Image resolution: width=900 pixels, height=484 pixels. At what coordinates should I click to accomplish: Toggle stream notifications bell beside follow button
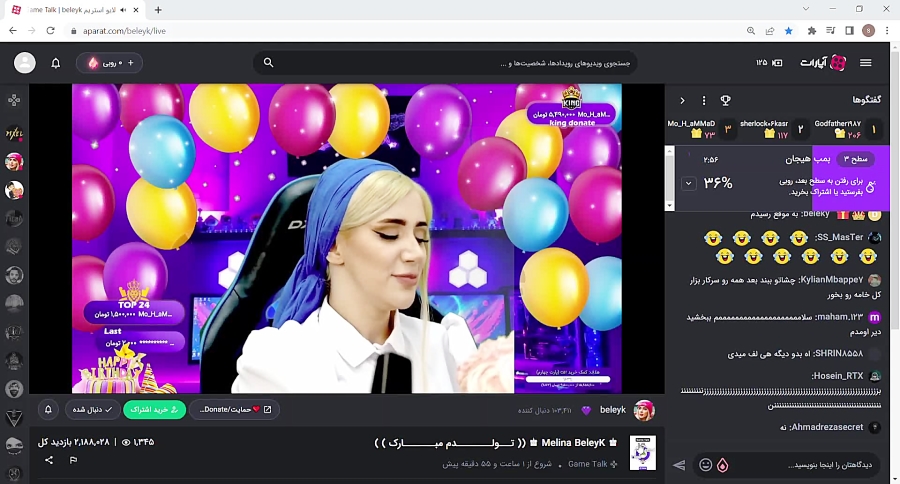(x=48, y=409)
